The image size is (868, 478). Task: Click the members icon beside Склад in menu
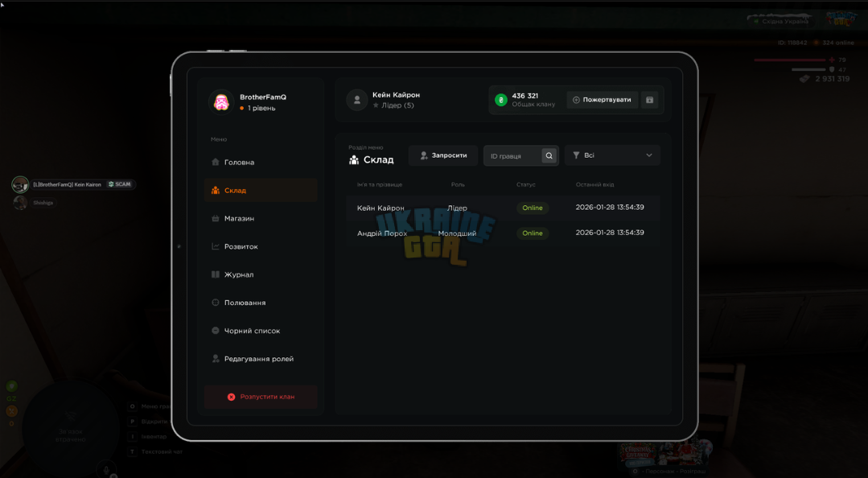pos(216,190)
